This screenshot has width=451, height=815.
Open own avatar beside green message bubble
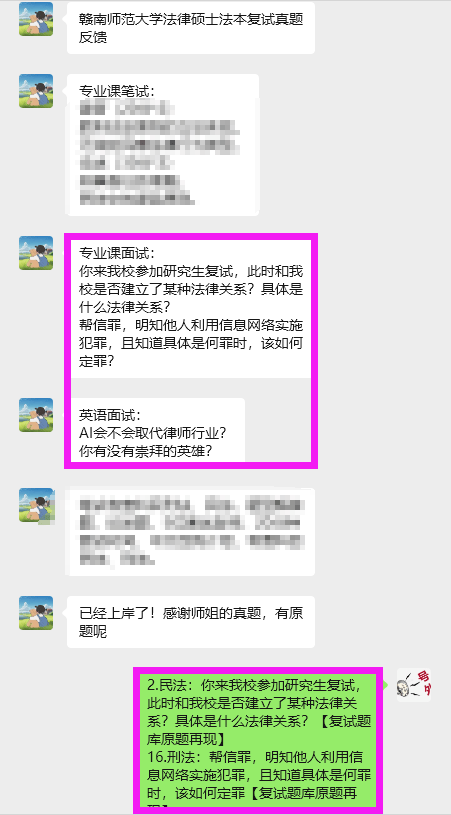pos(414,685)
